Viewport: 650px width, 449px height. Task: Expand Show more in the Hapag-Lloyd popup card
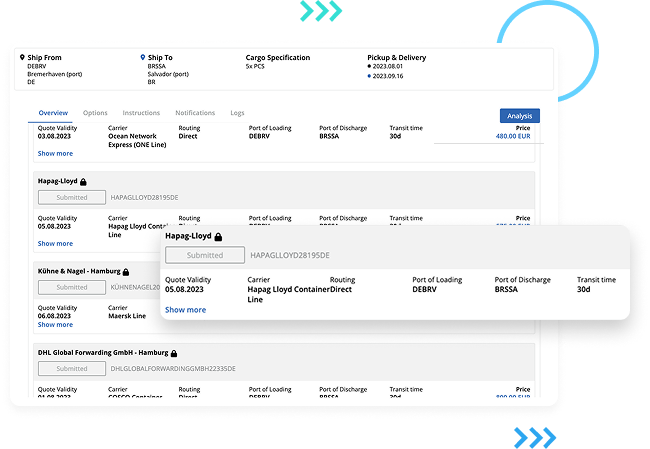click(x=185, y=310)
